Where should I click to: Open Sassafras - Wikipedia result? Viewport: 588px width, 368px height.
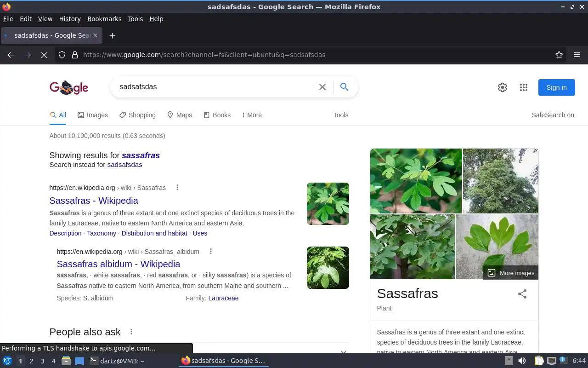(x=94, y=201)
